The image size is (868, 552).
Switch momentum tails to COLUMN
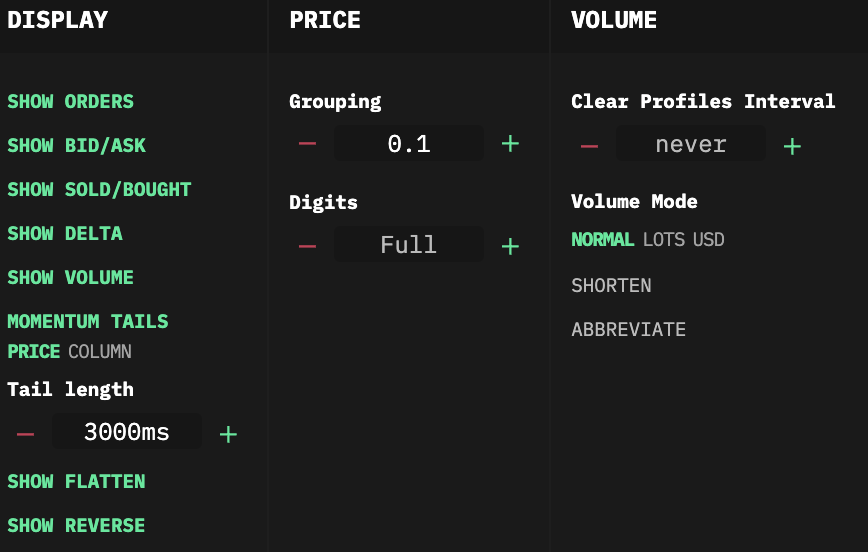(x=100, y=352)
